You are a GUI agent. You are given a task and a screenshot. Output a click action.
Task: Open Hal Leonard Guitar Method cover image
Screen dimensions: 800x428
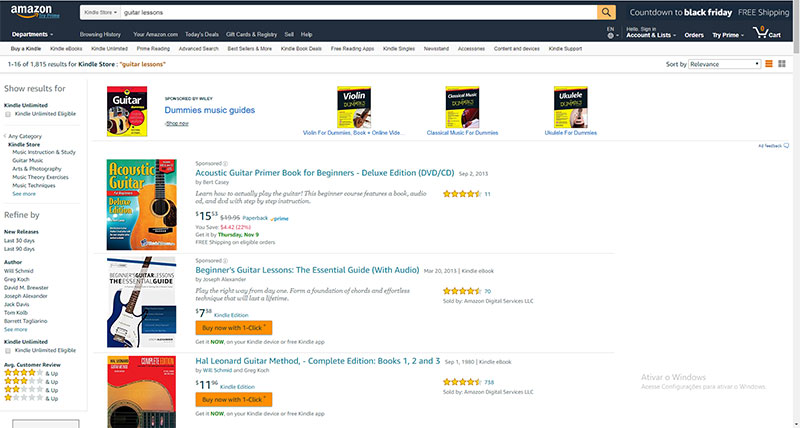tap(141, 392)
